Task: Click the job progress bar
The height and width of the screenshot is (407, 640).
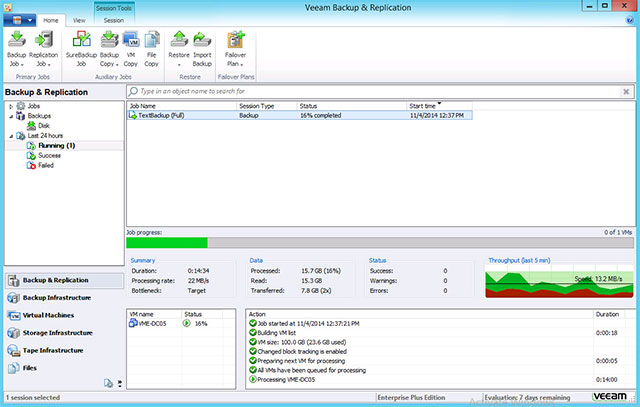Action: tap(379, 242)
